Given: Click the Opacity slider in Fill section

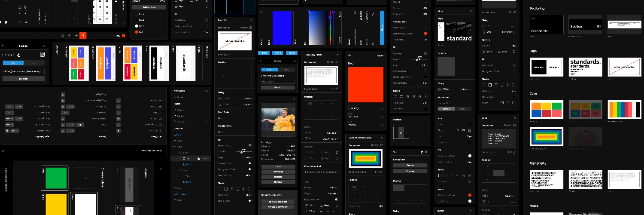Looking at the screenshot, I should coord(419,59).
